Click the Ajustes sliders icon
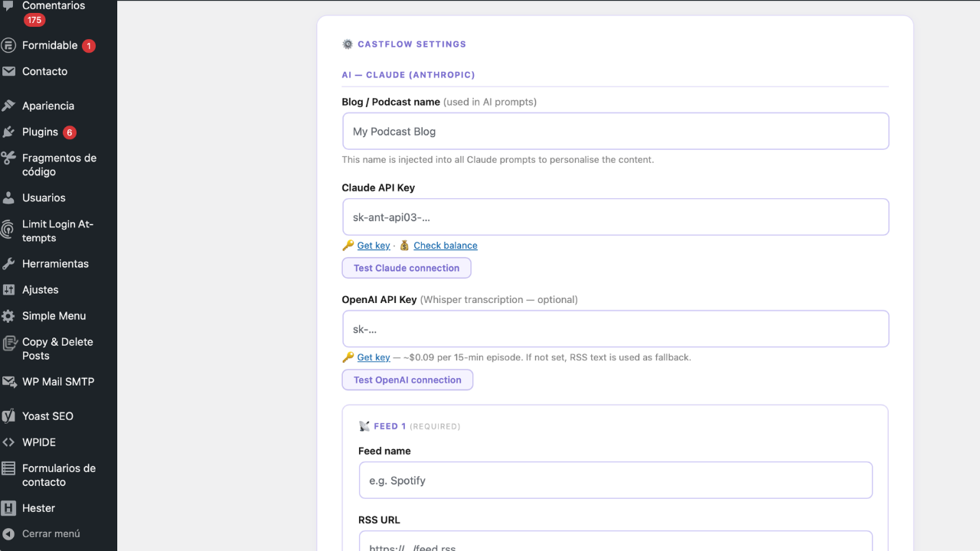This screenshot has height=551, width=980. (x=8, y=289)
